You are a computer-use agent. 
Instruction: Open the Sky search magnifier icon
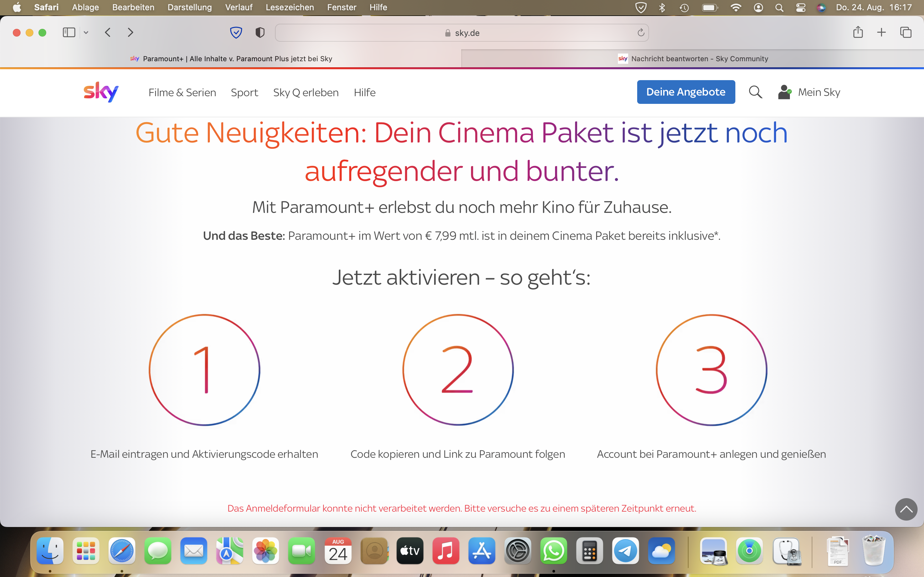coord(755,92)
